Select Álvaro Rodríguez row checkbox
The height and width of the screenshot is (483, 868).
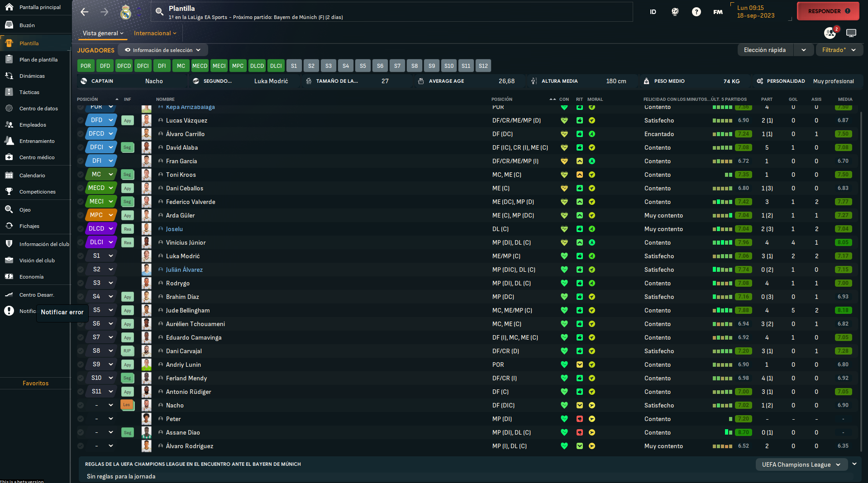pos(81,446)
